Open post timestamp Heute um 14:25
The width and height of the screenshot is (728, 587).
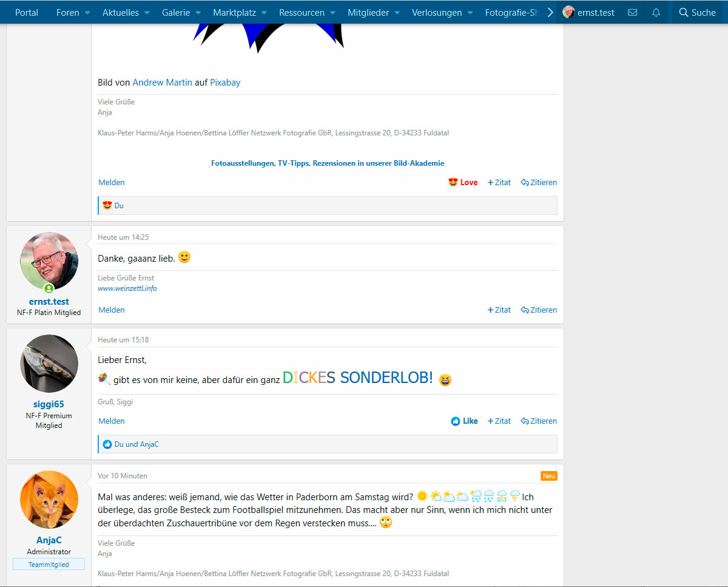click(123, 237)
